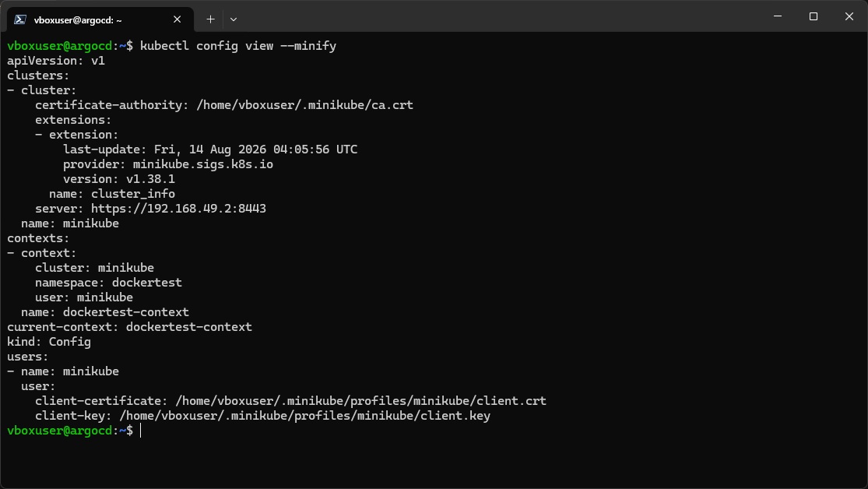
Task: Open a new tab with the plus icon
Action: (210, 19)
